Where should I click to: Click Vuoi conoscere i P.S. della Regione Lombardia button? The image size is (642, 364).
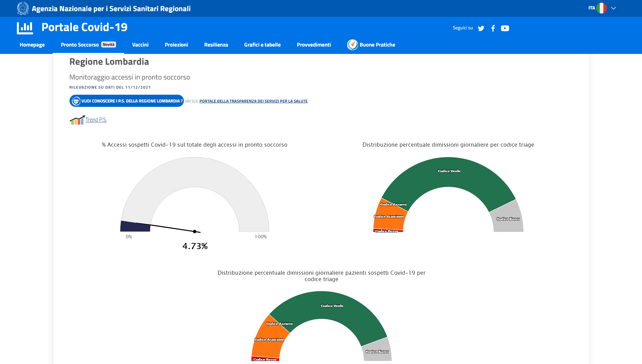[x=127, y=101]
